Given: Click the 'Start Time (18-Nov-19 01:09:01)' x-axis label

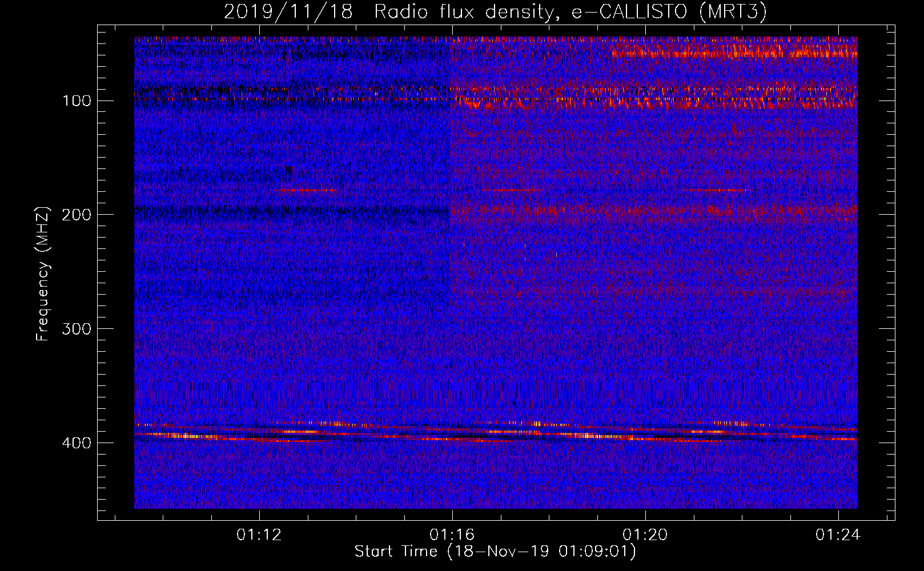Looking at the screenshot, I should pyautogui.click(x=495, y=552).
